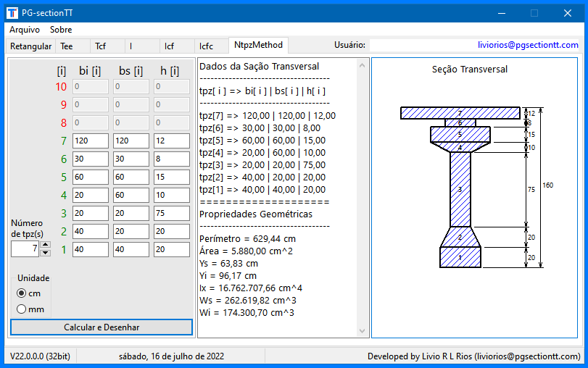Click the Número de tpz(s) value field
The height and width of the screenshot is (368, 588).
click(25, 248)
